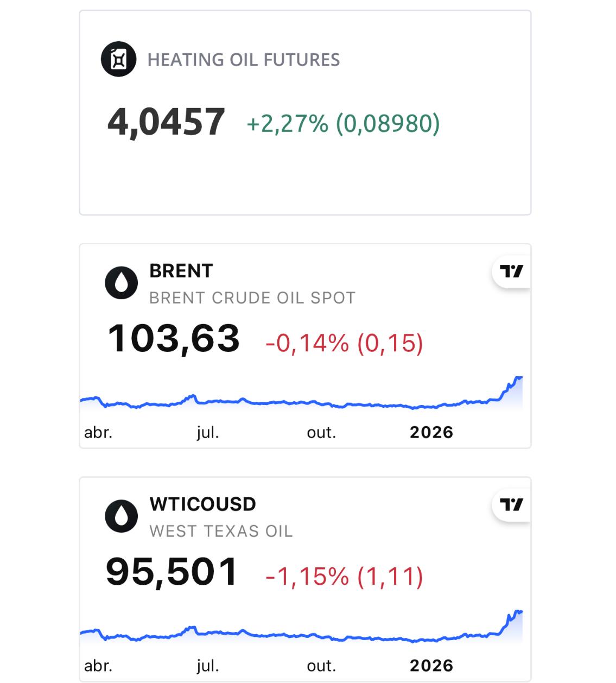Click the WTICOUSD oil drop icon

click(x=121, y=516)
